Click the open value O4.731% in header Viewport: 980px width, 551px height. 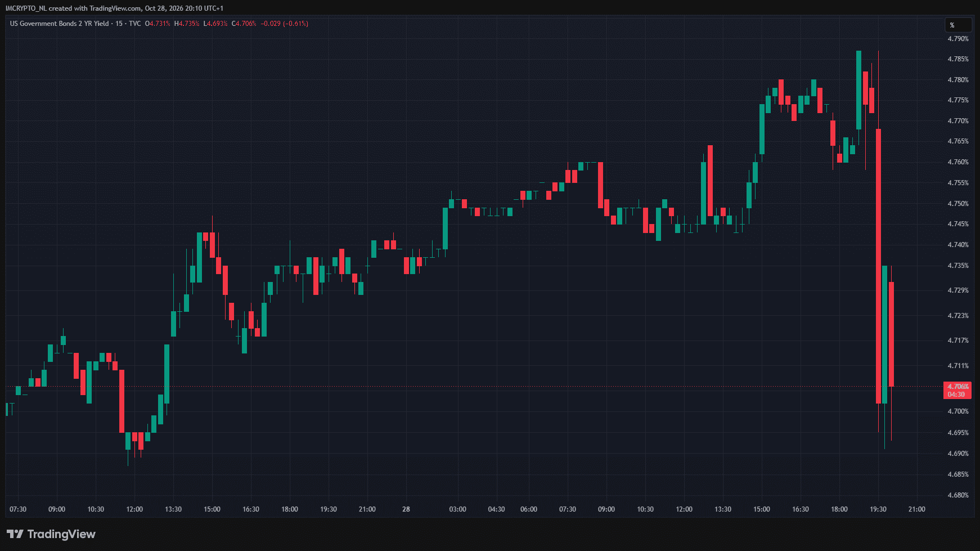click(x=158, y=24)
